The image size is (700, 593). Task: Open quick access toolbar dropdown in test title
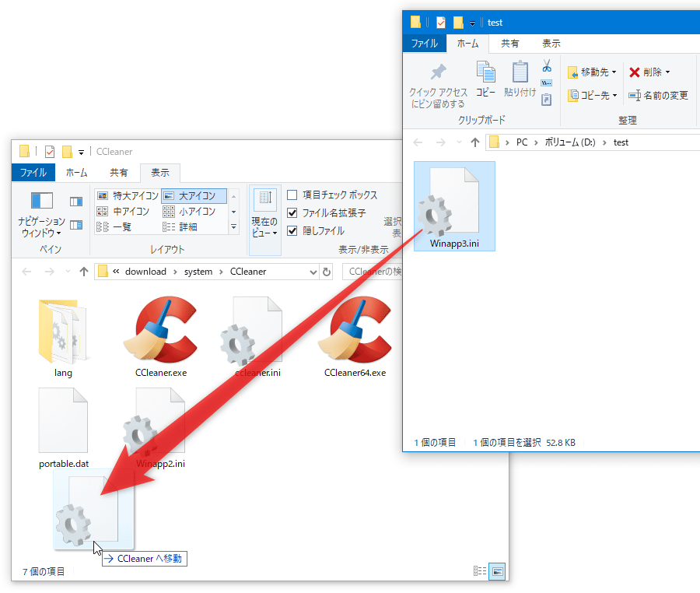(x=472, y=23)
